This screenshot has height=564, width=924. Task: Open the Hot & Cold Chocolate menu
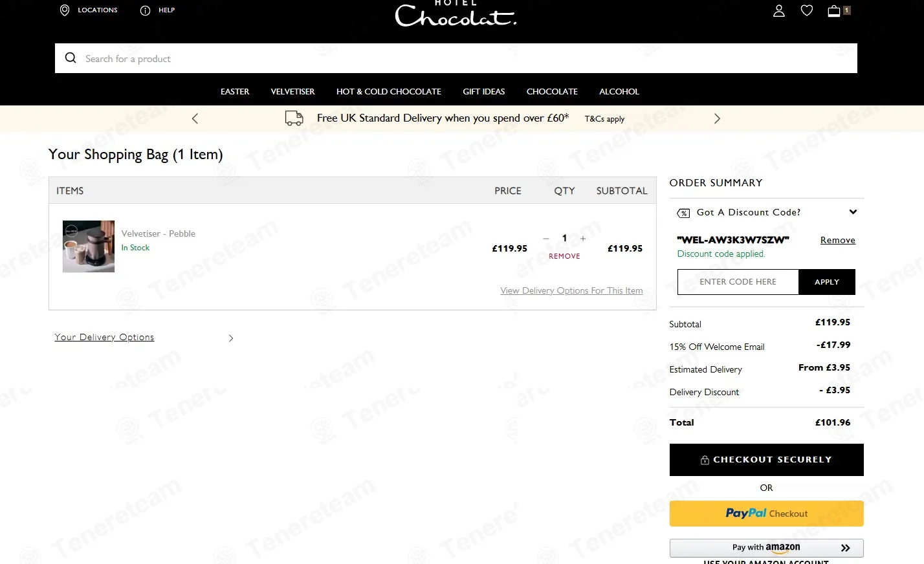389,92
